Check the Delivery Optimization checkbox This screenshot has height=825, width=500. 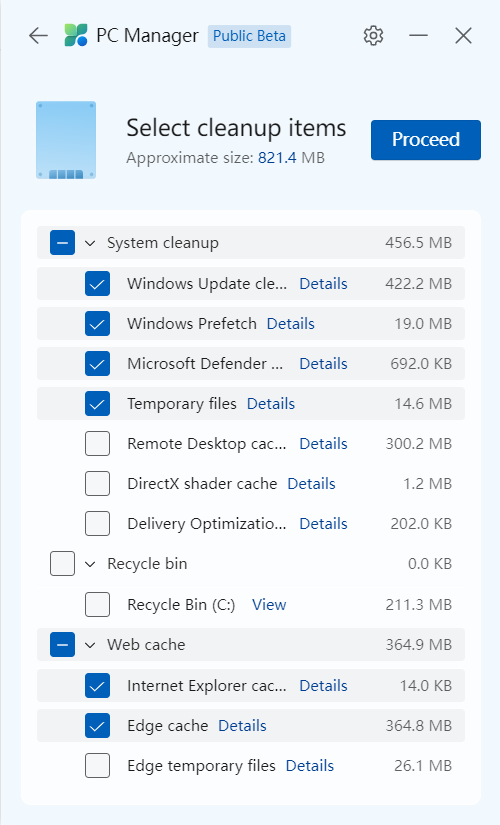97,524
